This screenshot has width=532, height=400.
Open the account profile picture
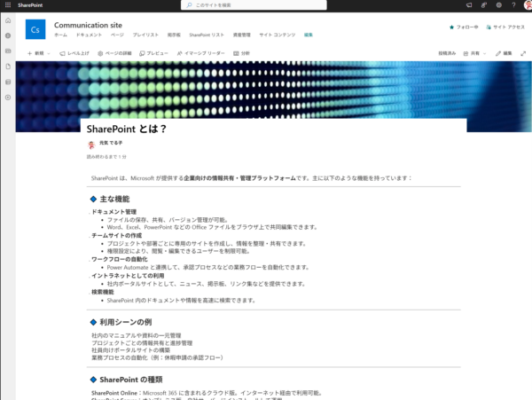click(x=528, y=5)
